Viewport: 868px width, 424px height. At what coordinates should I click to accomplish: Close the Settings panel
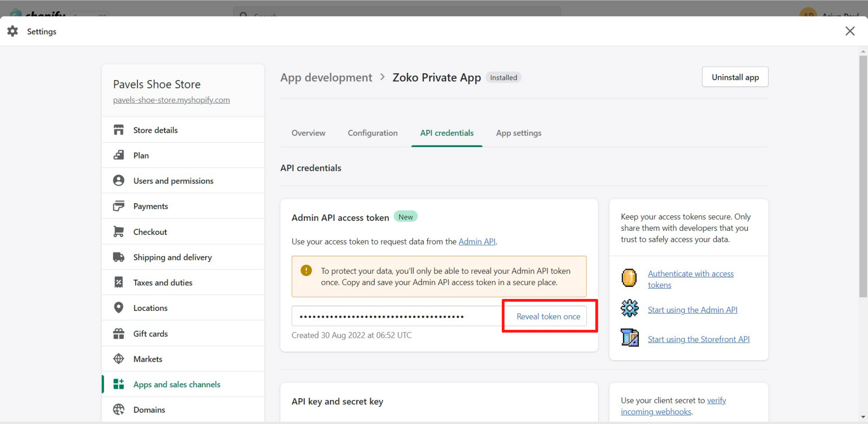[850, 31]
